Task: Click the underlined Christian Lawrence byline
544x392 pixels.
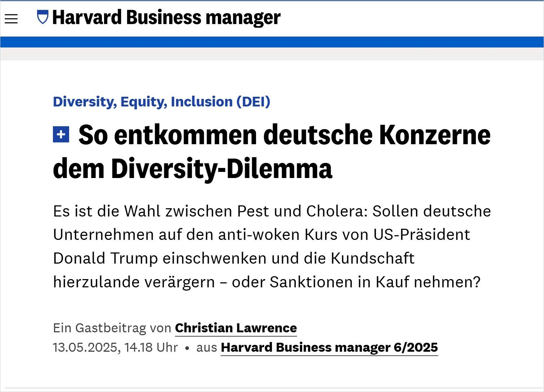Action: (235, 328)
